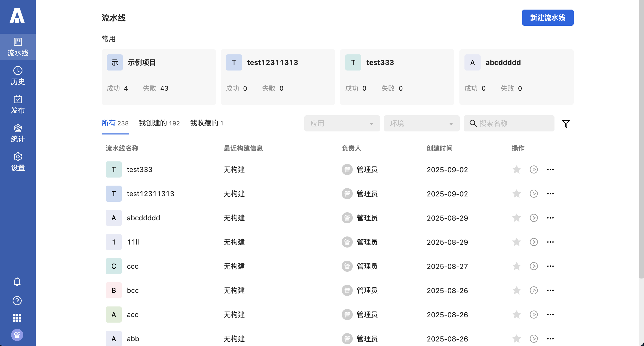644x346 pixels.
Task: Toggle favorite star for test333 row
Action: point(516,169)
